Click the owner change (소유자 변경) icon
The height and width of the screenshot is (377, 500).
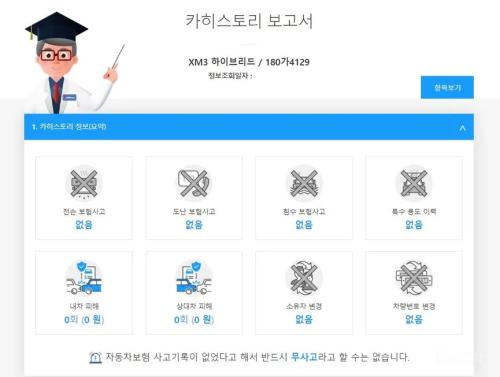(304, 278)
